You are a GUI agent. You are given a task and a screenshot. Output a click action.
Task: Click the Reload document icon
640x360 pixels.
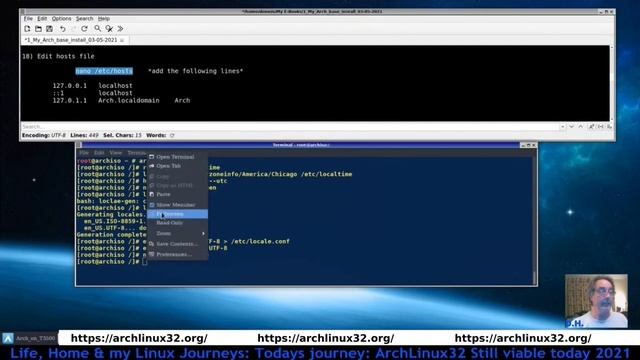(84, 29)
